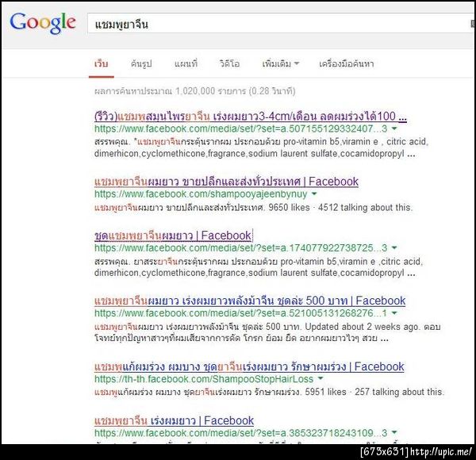This screenshot has height=460, width=476.
Task: Switch to the ค้นรูป tab
Action: (141, 63)
